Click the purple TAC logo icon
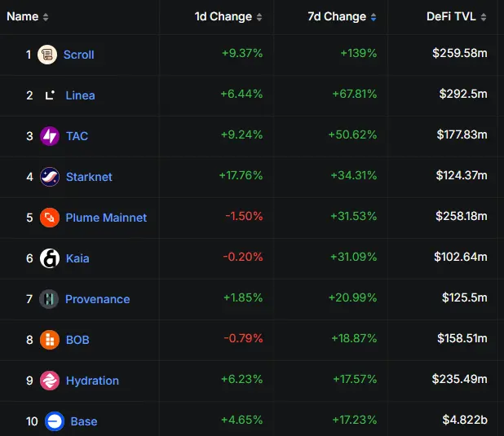 coord(50,136)
